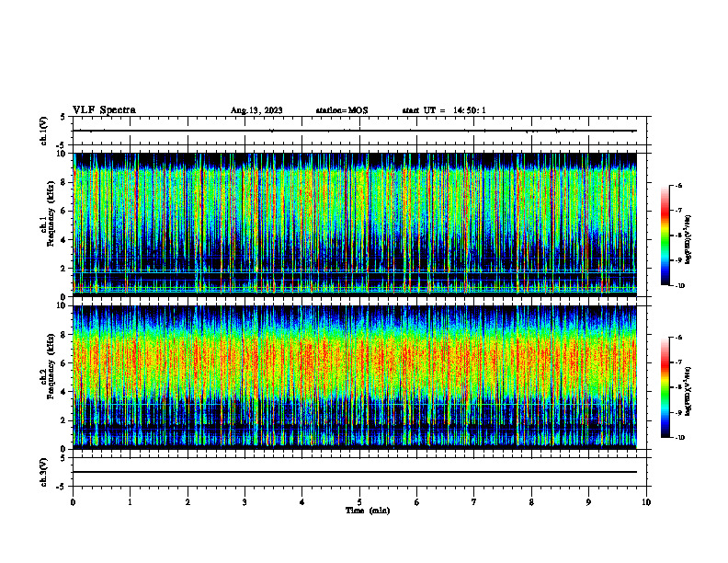728x563 pixels.
Task: Click the 4 kHz tick on ch.1 frequency axis
Action: pyautogui.click(x=64, y=240)
